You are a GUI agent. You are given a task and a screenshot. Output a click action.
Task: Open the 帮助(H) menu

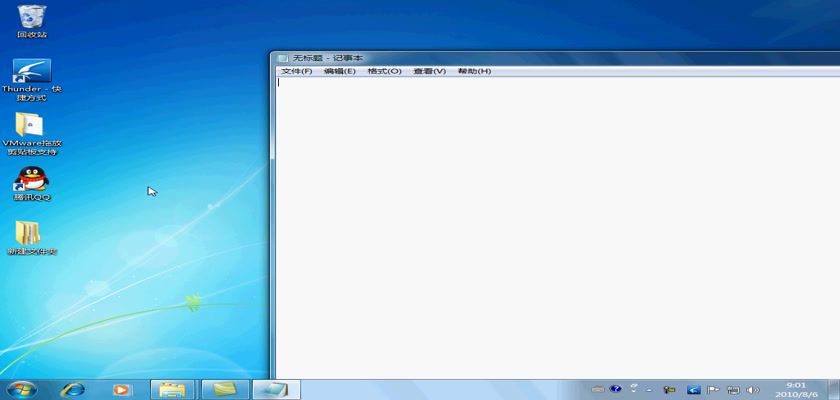coord(474,72)
